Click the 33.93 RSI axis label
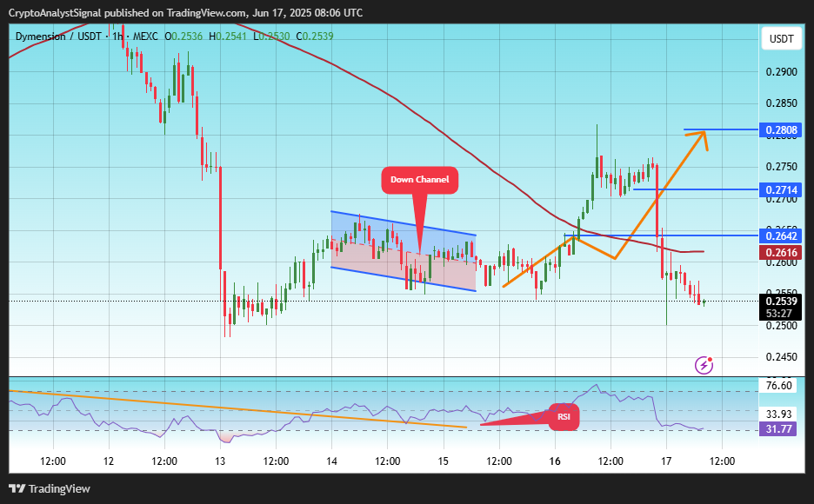Screen dimensions: 814x504 pyautogui.click(x=778, y=414)
